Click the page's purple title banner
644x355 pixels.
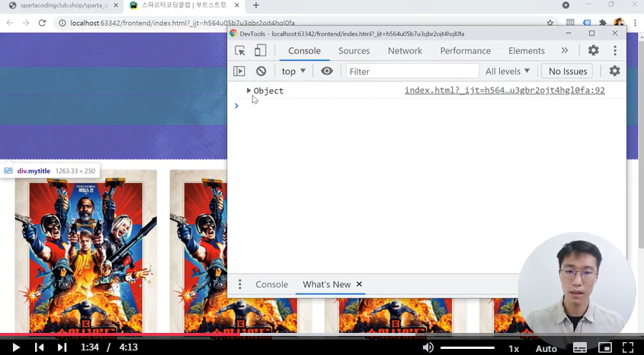click(114, 96)
